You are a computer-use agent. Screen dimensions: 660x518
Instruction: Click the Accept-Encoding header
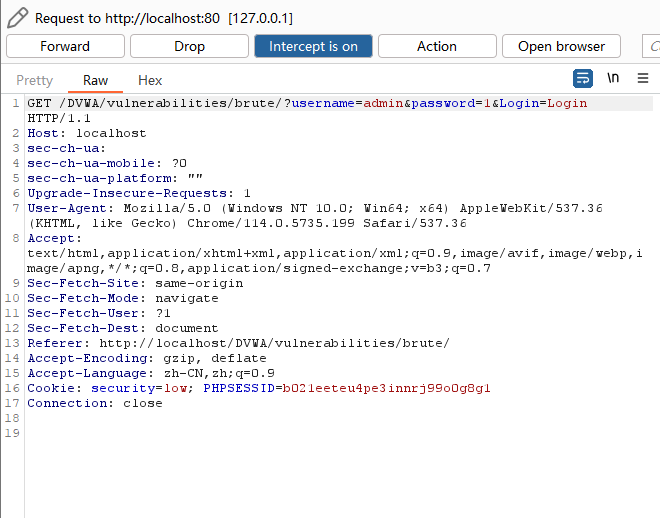point(147,358)
